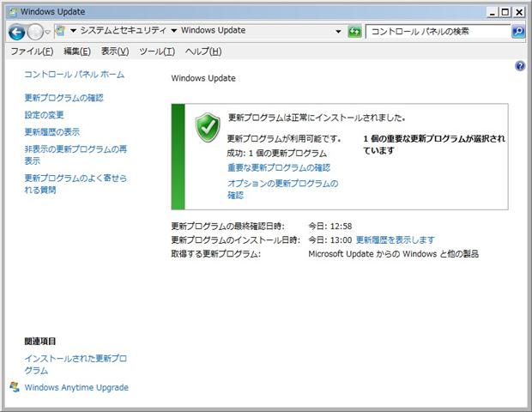
Task: Open オプションの更新プログラムの確認 link
Action: click(282, 189)
